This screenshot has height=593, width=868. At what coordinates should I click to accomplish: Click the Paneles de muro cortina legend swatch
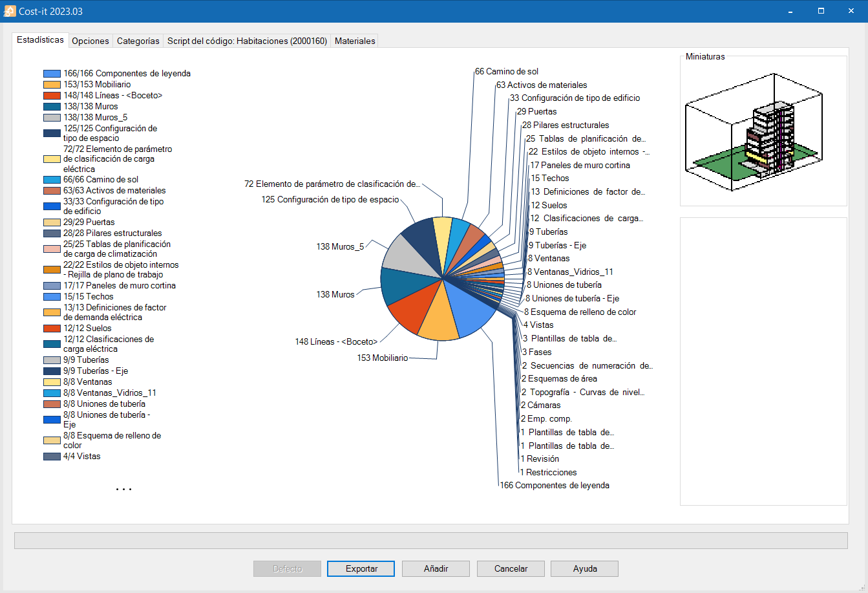point(52,285)
